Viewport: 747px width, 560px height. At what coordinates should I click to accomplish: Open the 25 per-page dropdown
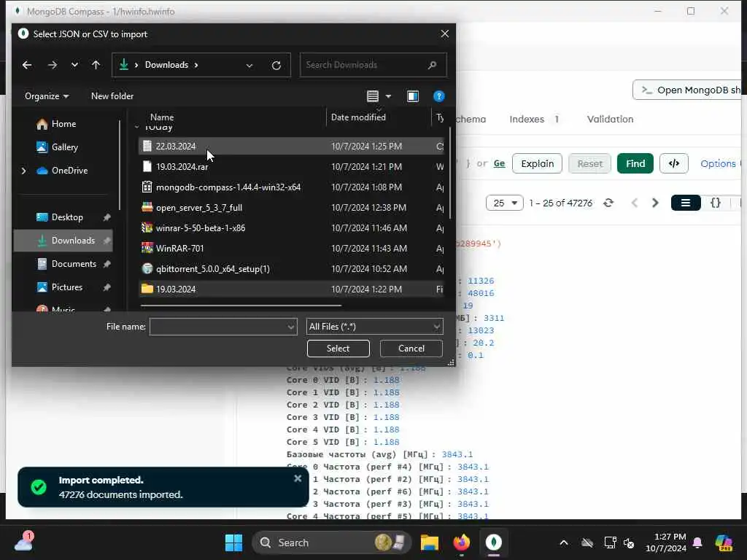click(x=505, y=203)
